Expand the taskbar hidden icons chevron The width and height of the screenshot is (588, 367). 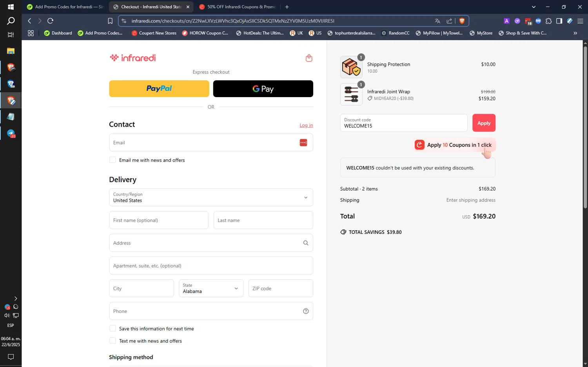click(x=16, y=298)
